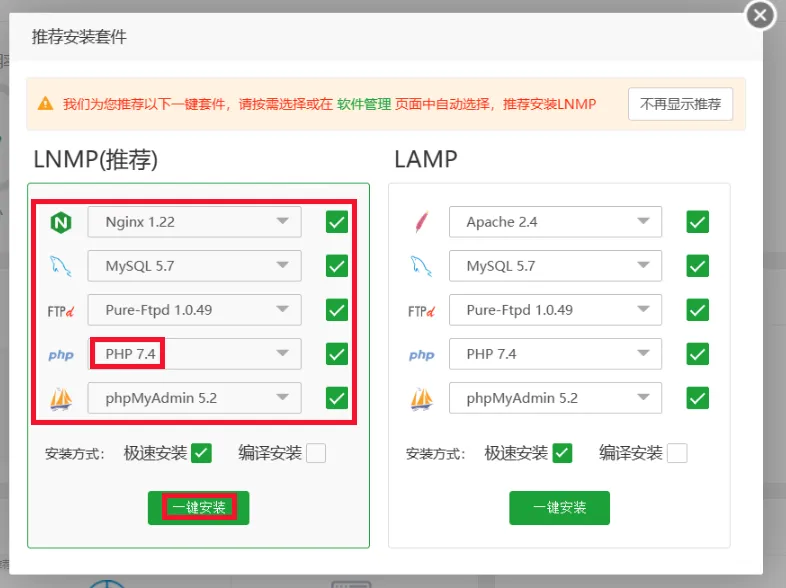Open the LAMP PHP 7.4 dropdown
786x588 pixels.
(x=555, y=354)
